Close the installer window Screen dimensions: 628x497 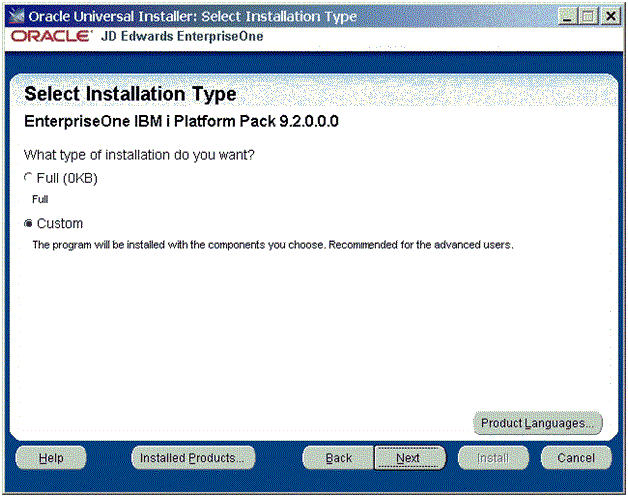pos(611,16)
